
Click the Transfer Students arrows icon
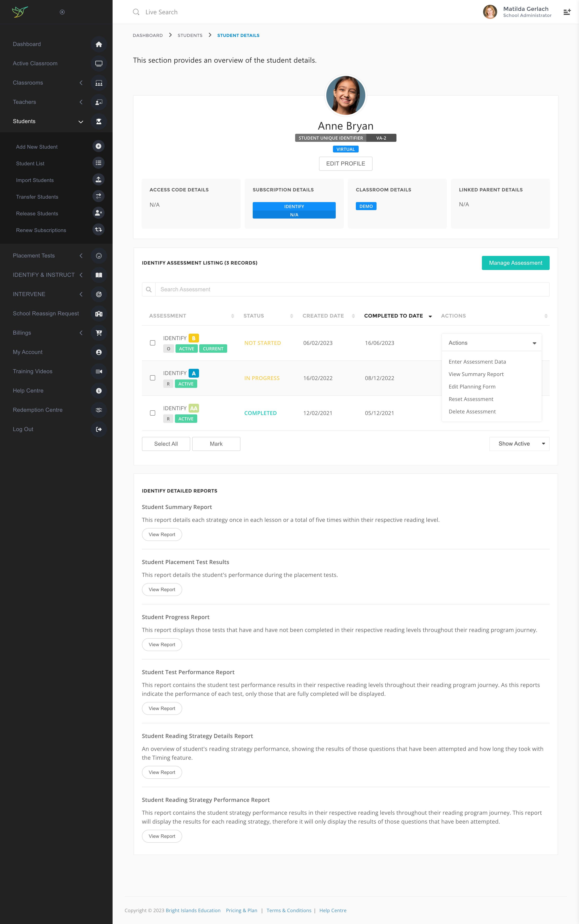click(99, 196)
